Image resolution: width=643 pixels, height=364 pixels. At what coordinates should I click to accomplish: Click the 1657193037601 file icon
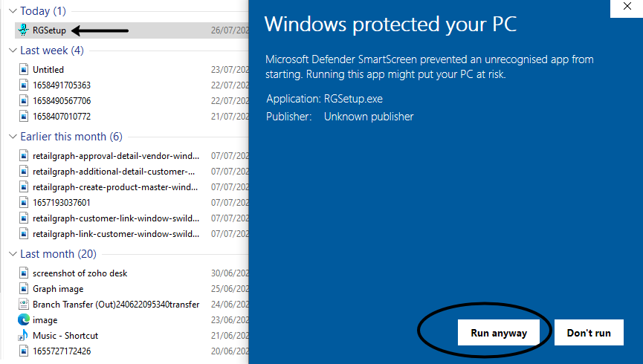tap(24, 203)
